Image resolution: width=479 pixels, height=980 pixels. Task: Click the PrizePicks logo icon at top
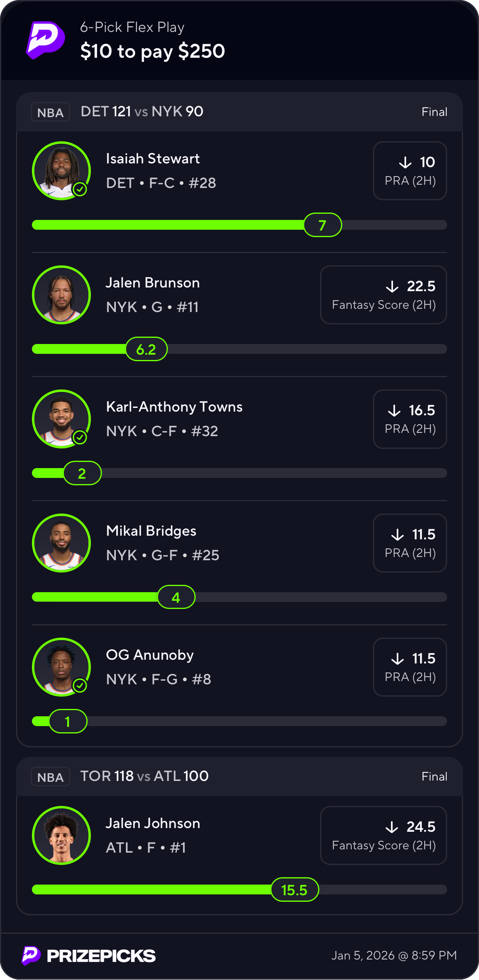point(45,40)
